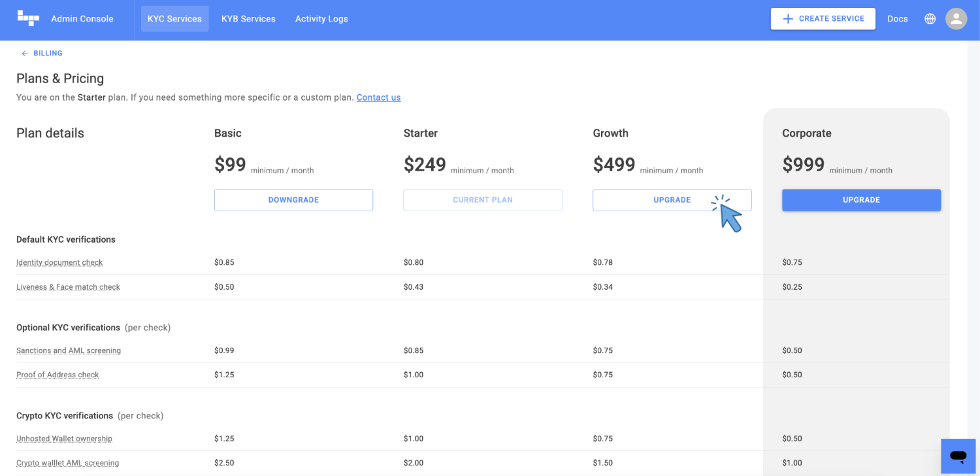980x476 pixels.
Task: Click Liveness & Face match check label
Action: [x=68, y=287]
